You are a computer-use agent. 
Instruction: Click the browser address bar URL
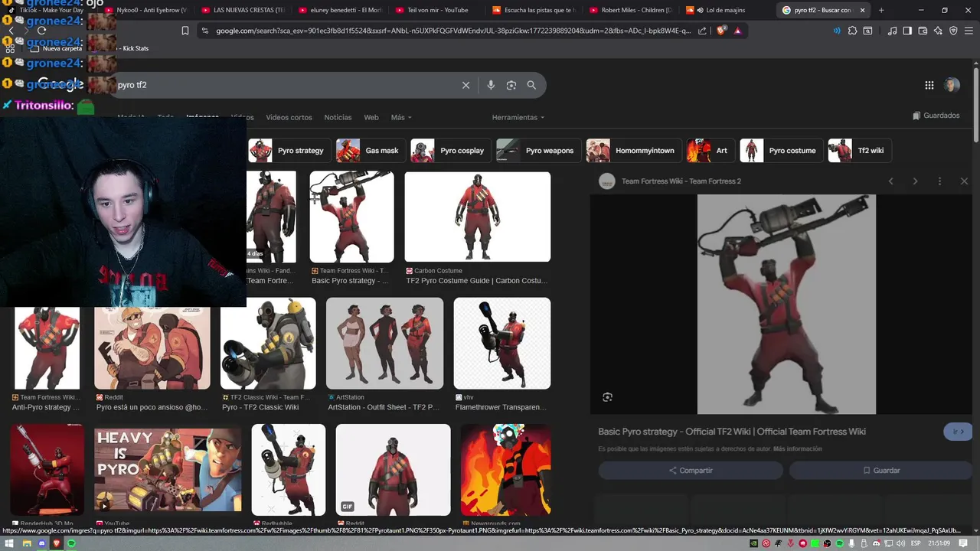[x=453, y=31]
